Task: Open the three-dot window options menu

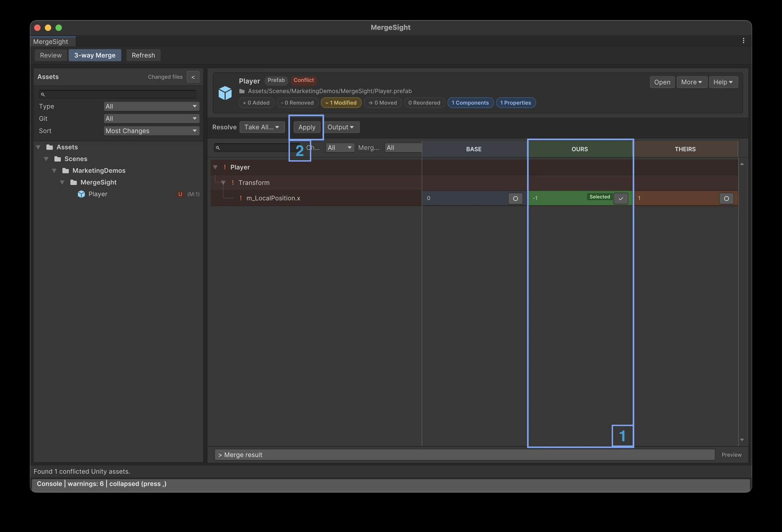Action: click(743, 40)
